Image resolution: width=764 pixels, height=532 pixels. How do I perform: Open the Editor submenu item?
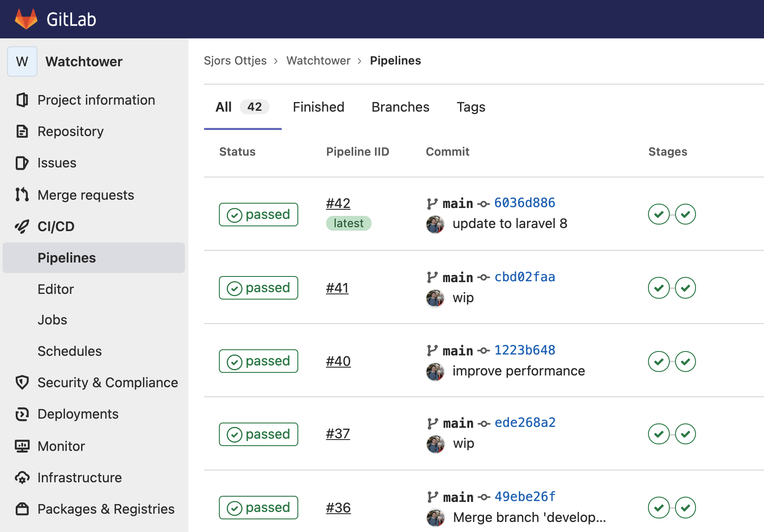(x=56, y=289)
